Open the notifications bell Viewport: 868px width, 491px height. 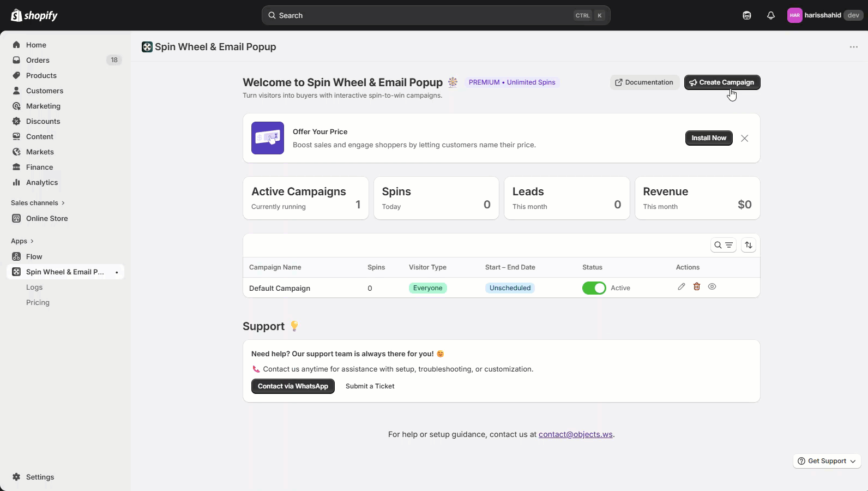[x=771, y=15]
